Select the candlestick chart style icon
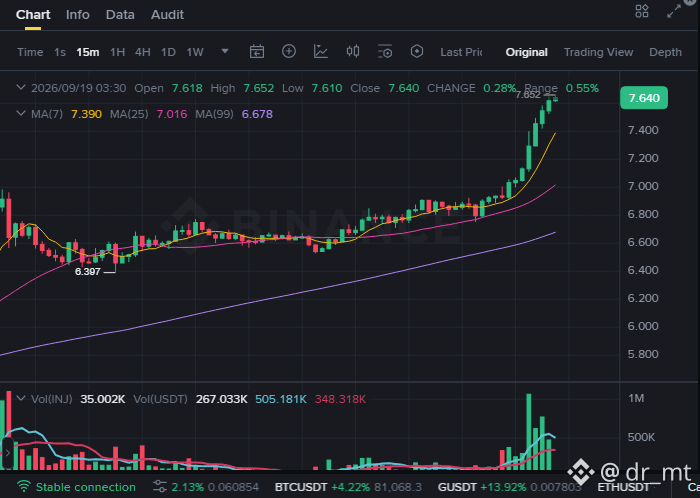The width and height of the screenshot is (700, 498). point(353,51)
